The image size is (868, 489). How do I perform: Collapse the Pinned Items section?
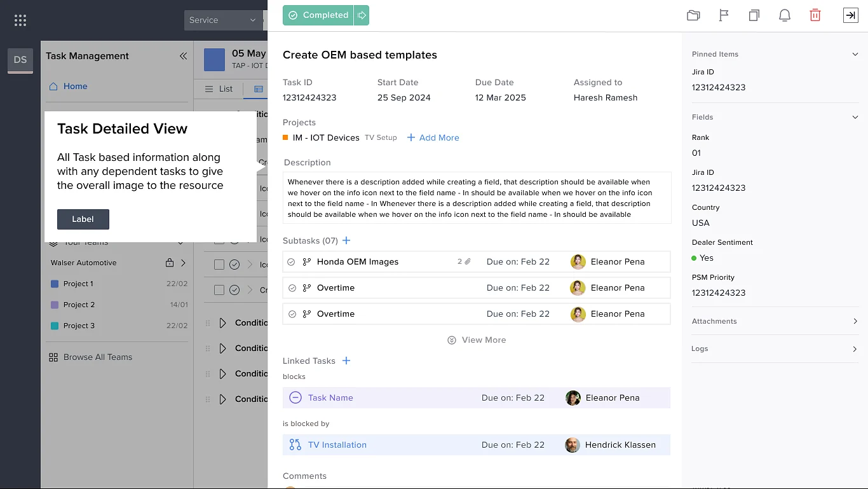click(855, 54)
